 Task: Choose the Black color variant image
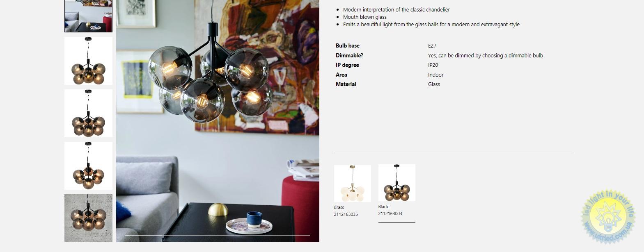click(x=397, y=183)
